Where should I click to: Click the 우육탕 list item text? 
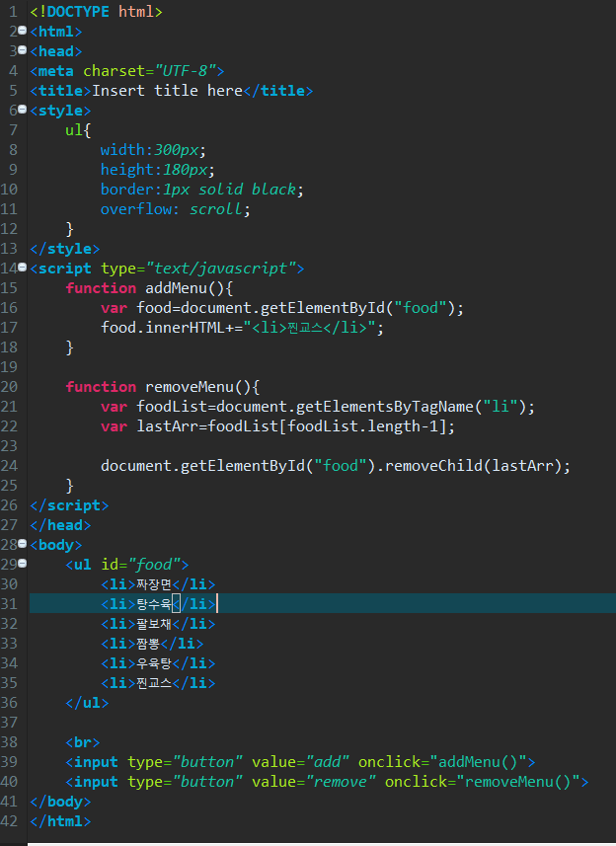point(154,663)
